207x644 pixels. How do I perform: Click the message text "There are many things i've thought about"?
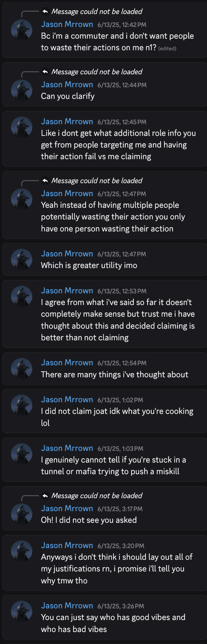tap(114, 375)
